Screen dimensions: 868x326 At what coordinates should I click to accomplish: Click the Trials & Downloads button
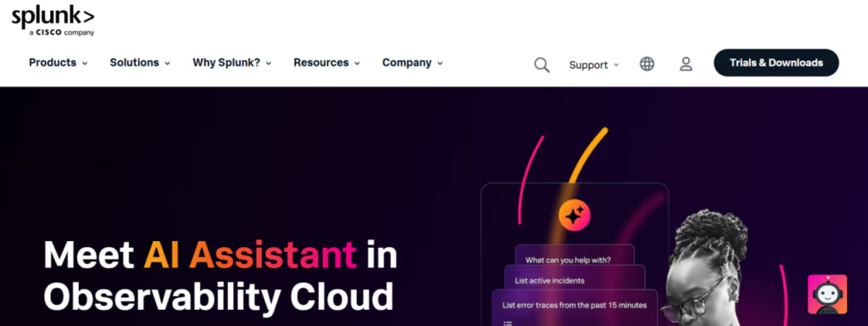pyautogui.click(x=776, y=63)
